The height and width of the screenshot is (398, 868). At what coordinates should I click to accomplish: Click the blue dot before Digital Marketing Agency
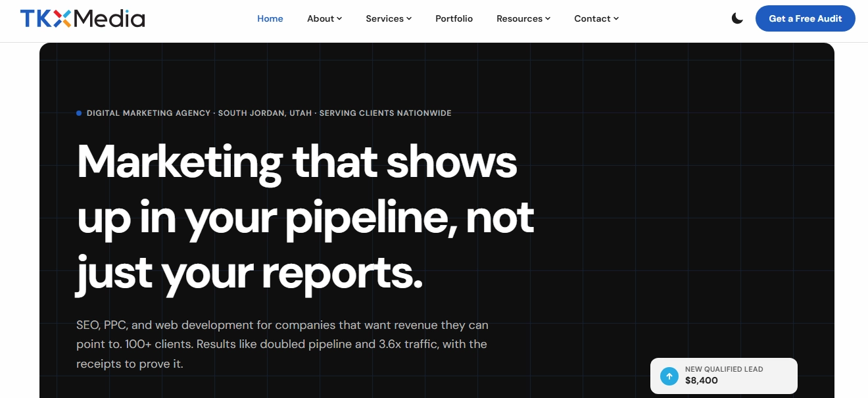click(x=79, y=113)
